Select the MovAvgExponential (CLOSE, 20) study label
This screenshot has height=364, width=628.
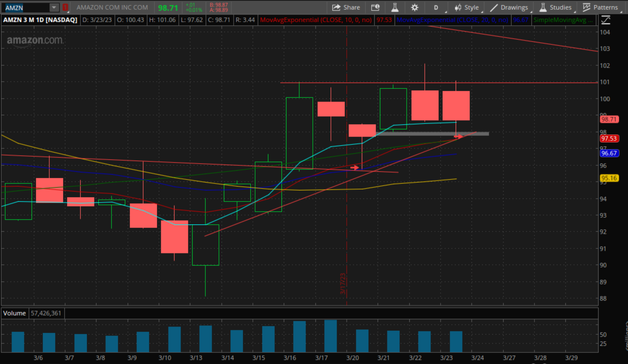coord(452,20)
